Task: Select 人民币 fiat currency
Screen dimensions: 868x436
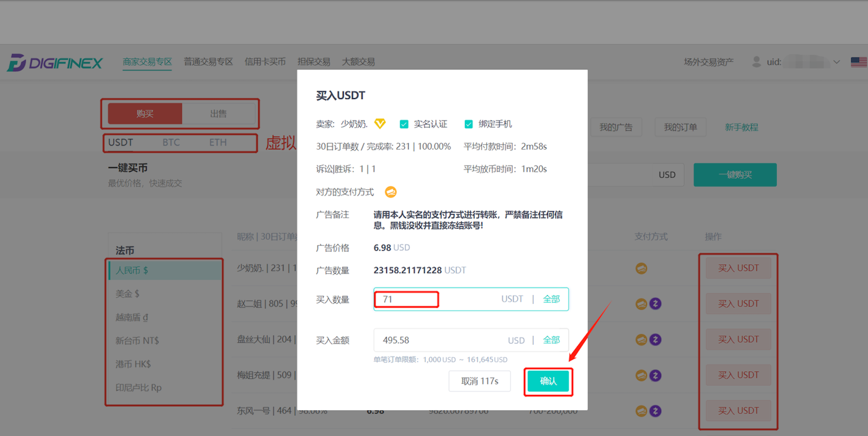Action: (165, 270)
